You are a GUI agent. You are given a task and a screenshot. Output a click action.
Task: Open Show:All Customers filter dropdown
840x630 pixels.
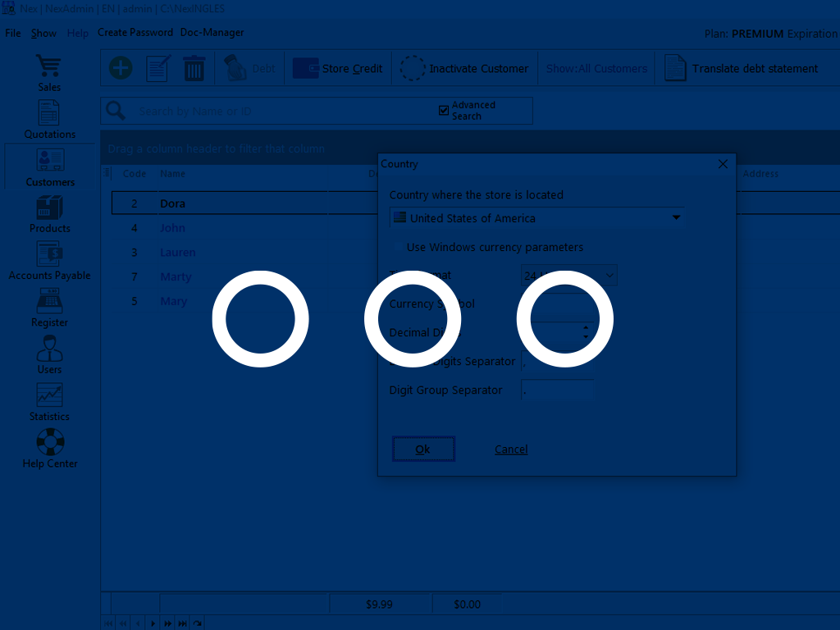click(596, 68)
